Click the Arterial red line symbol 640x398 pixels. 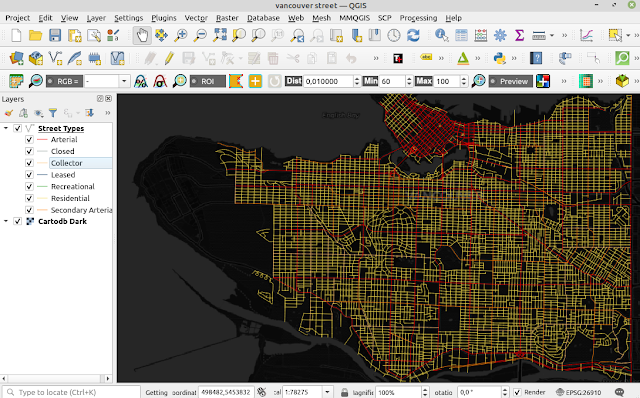click(42, 140)
